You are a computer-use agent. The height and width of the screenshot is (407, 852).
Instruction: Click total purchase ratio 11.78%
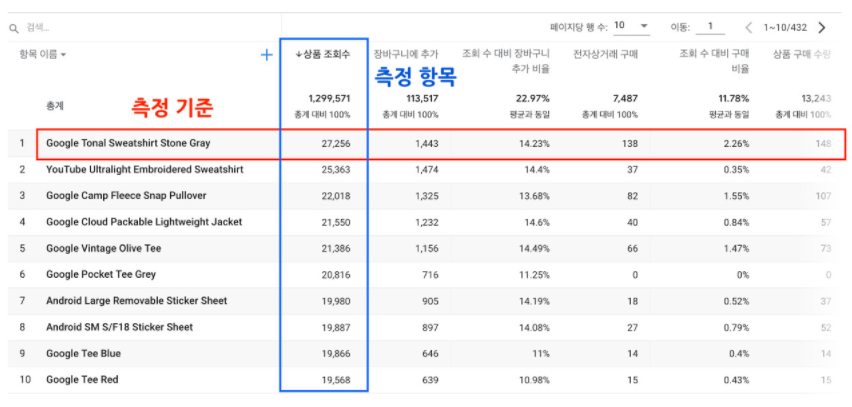pos(735,98)
